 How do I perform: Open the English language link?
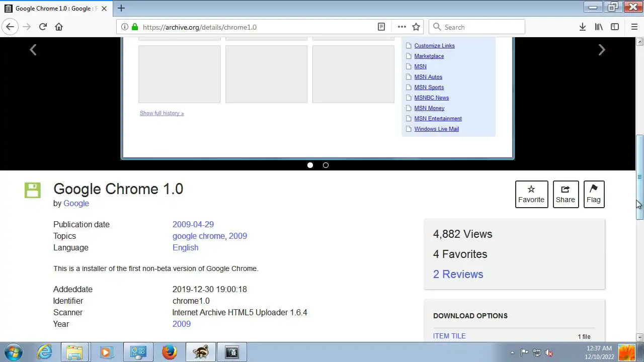point(185,247)
